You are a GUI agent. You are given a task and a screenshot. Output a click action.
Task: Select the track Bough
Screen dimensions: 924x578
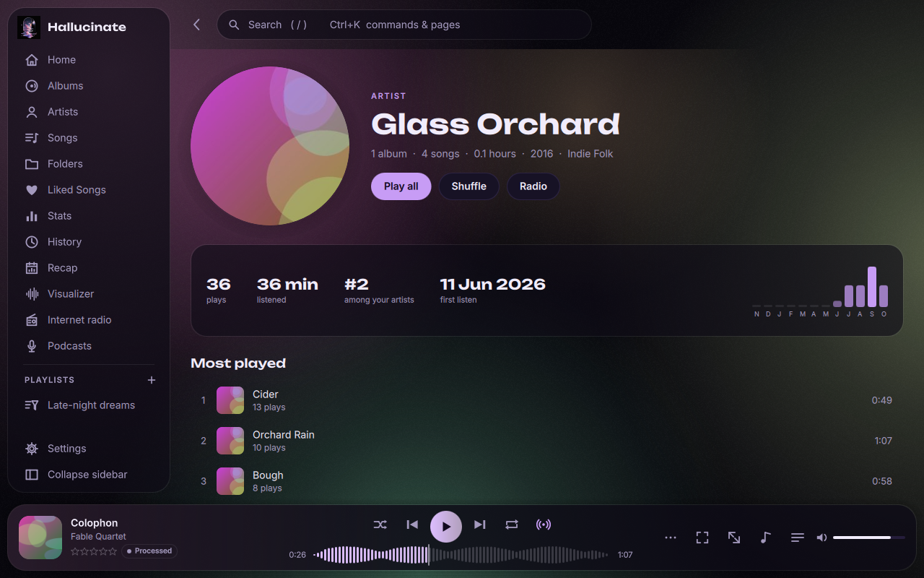547,481
